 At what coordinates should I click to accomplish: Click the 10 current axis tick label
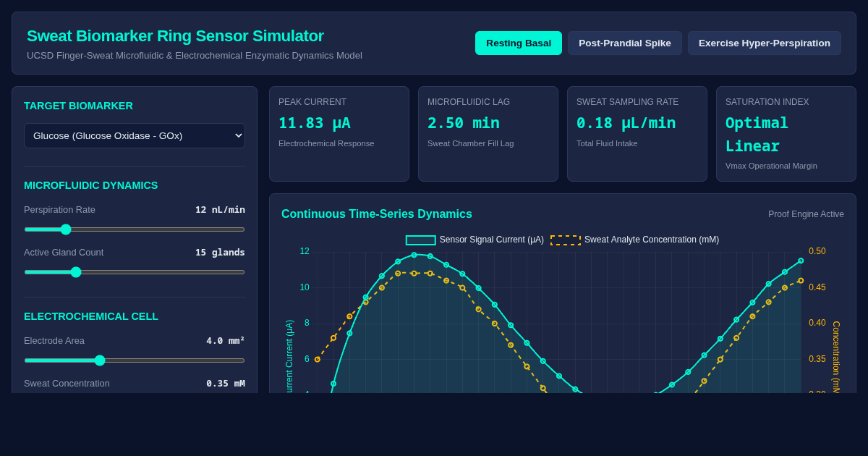[x=305, y=287]
